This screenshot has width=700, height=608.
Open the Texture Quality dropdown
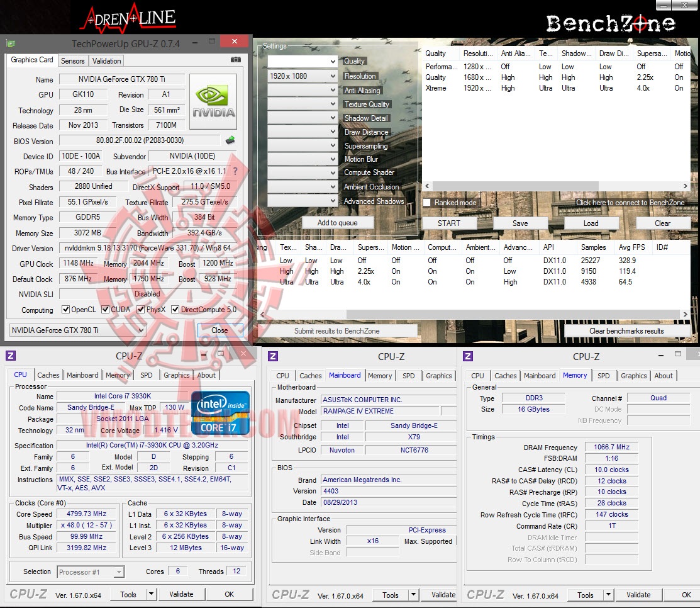tap(303, 104)
